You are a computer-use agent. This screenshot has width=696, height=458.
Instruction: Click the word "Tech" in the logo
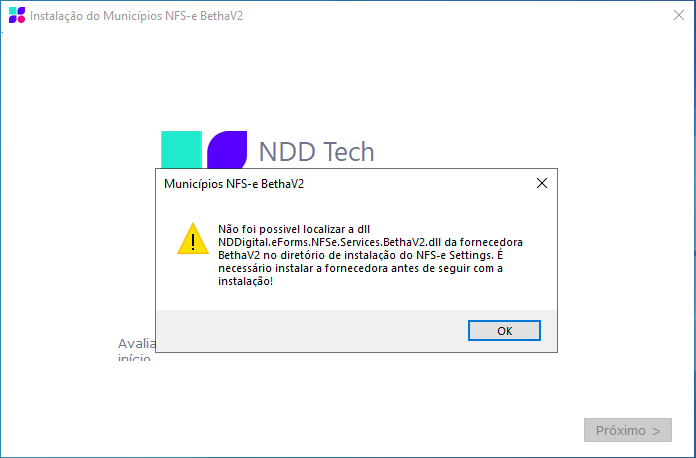point(345,152)
